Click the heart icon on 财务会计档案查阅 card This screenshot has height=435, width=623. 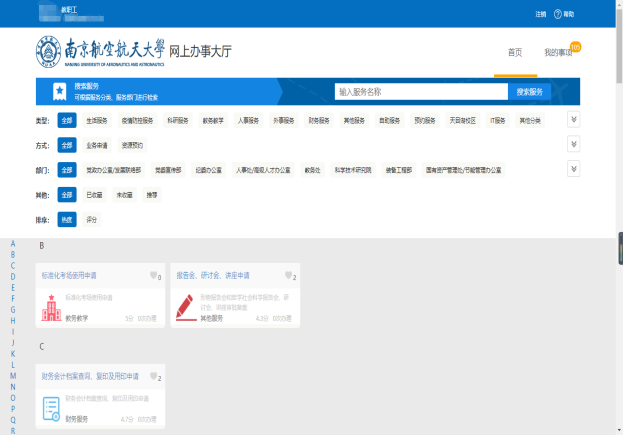154,378
